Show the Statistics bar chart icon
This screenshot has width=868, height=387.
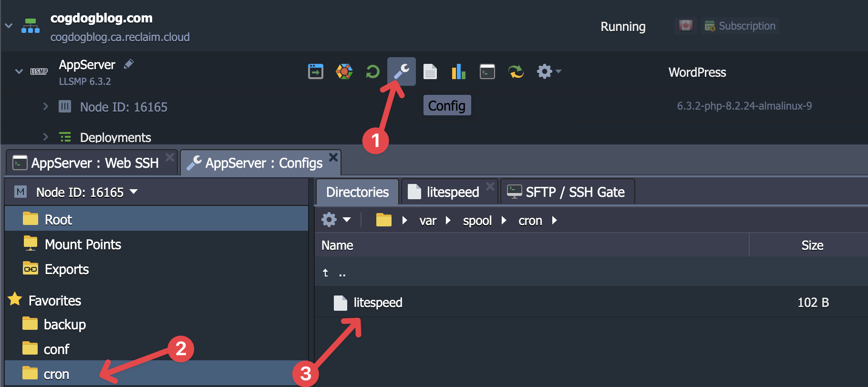coord(458,71)
